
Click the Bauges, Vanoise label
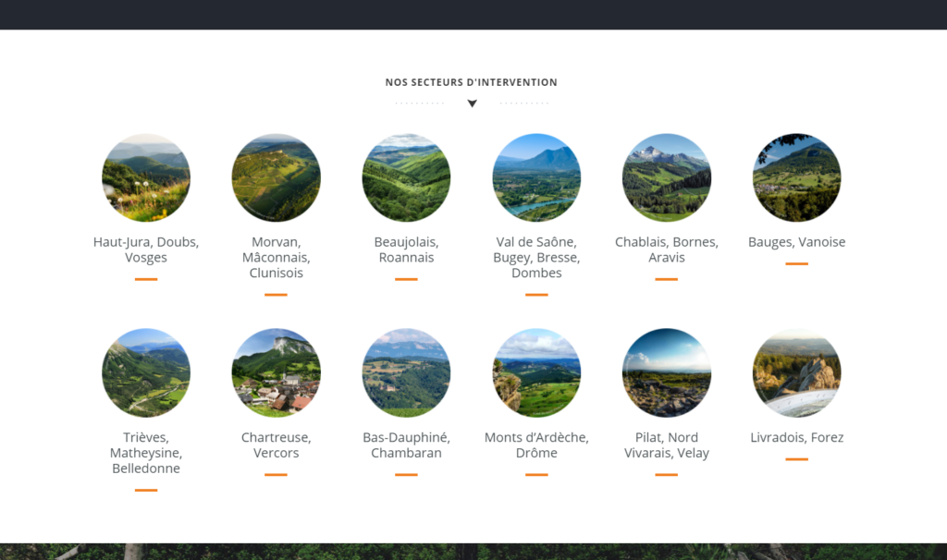point(796,242)
